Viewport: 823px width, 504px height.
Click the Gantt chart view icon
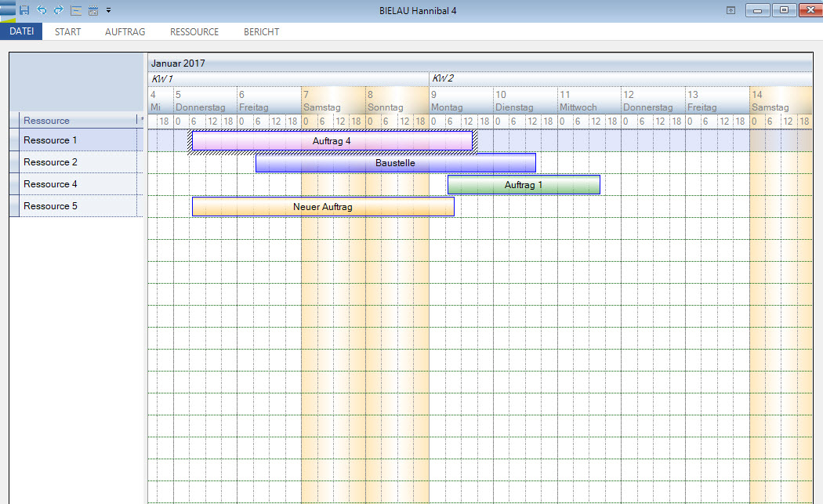point(76,10)
